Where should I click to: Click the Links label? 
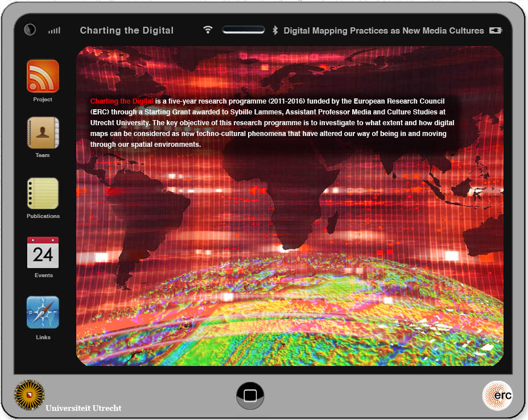43,337
